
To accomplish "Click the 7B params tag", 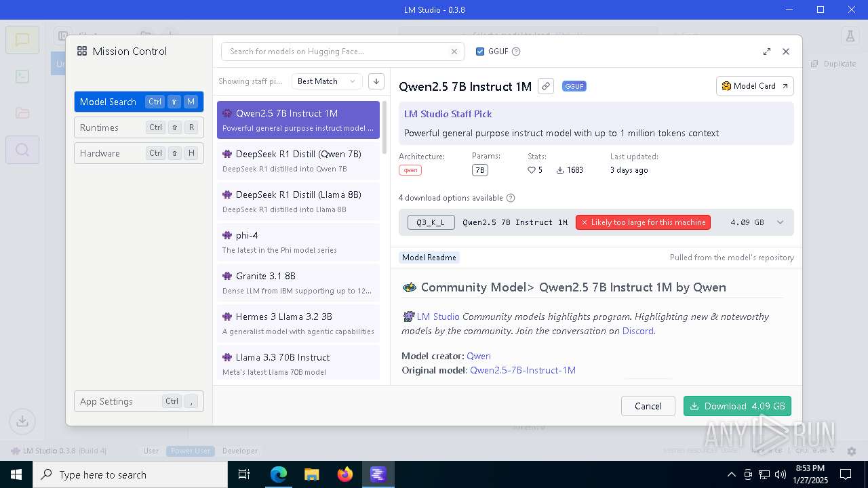I will click(x=479, y=170).
